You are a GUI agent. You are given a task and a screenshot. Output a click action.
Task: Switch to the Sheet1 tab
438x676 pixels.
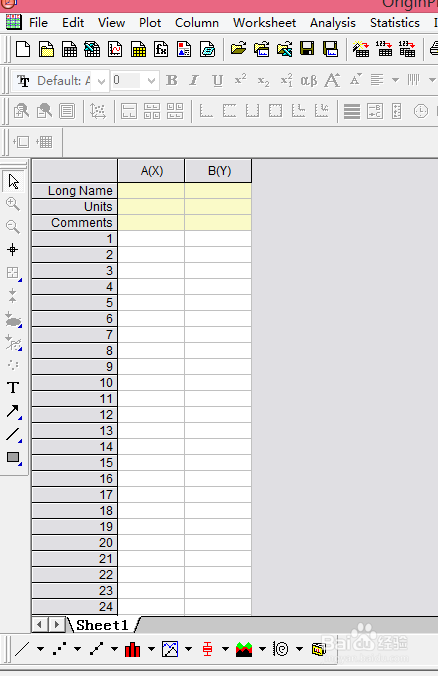(x=103, y=625)
